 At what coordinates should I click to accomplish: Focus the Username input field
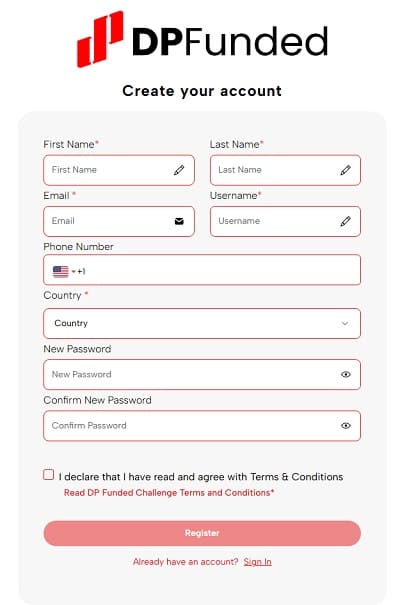(285, 221)
